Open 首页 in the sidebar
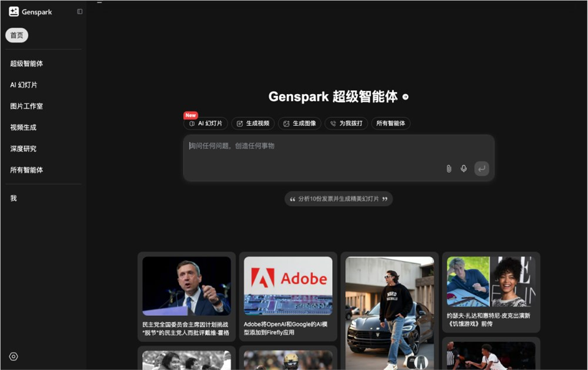The width and height of the screenshot is (588, 370). click(x=16, y=35)
